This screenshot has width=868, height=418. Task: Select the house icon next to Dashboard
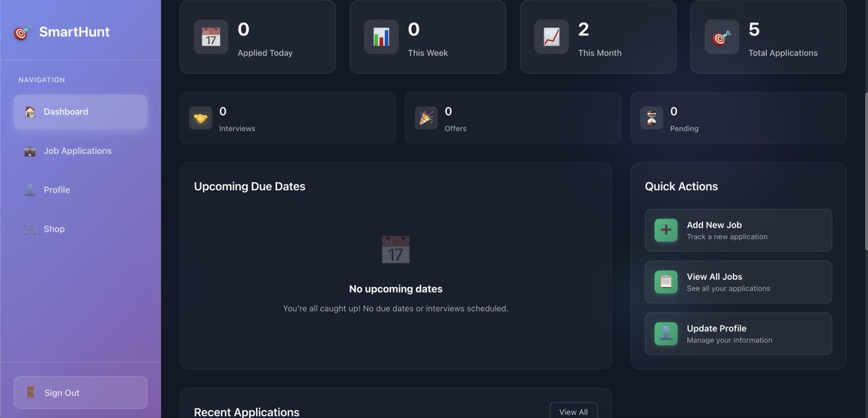point(29,111)
